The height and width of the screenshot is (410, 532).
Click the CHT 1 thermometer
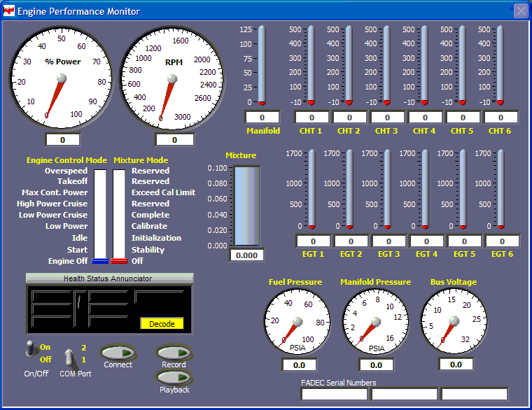(x=311, y=65)
